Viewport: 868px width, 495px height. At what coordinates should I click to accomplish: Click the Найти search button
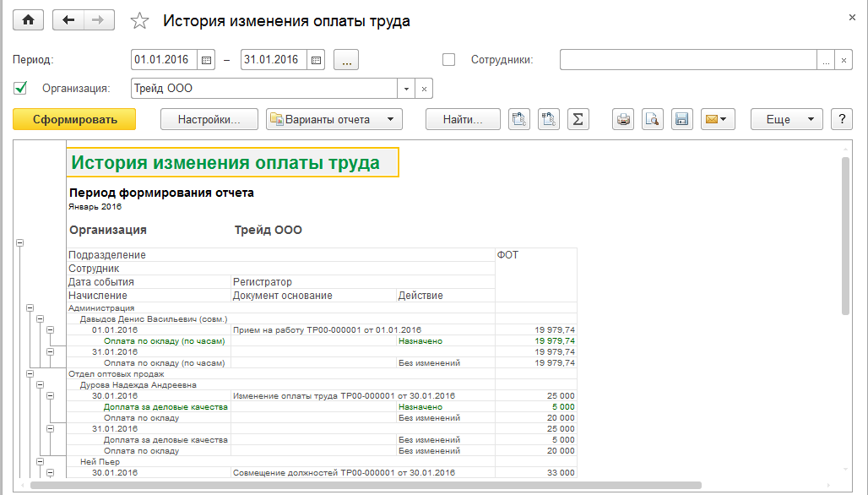[463, 119]
